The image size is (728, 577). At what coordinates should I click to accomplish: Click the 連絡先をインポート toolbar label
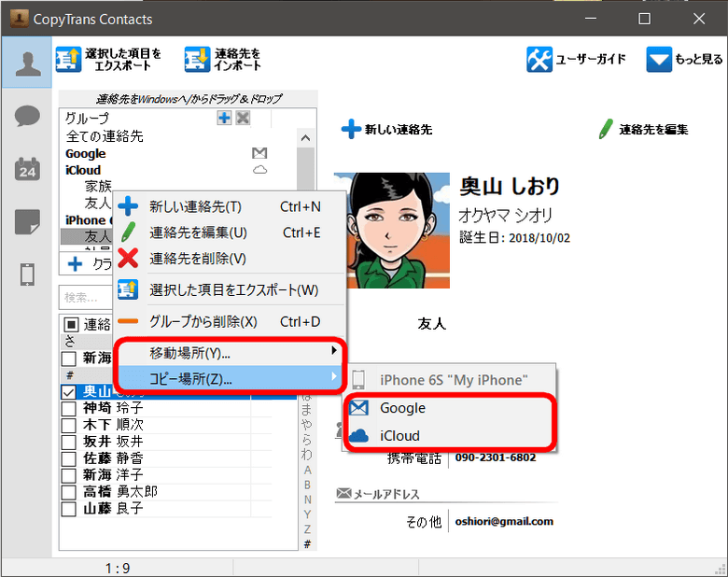pyautogui.click(x=237, y=60)
